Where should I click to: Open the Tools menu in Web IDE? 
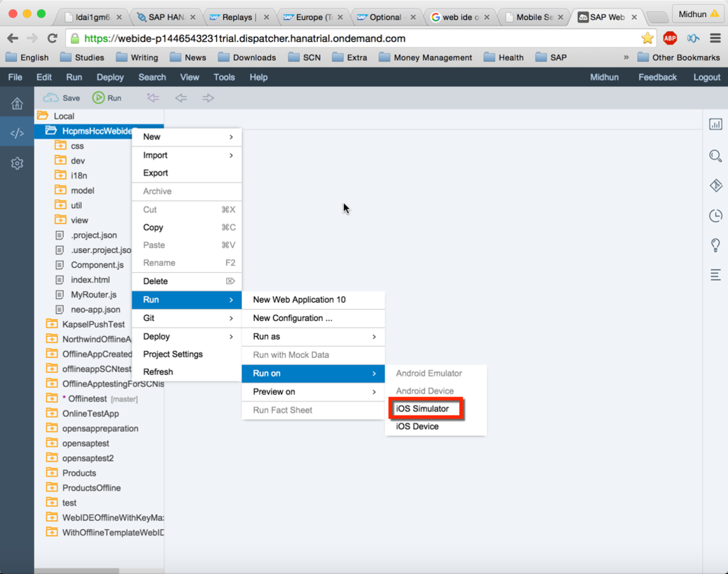224,77
